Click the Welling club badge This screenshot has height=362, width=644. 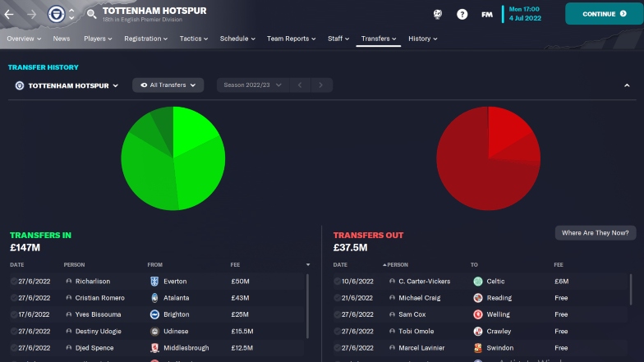click(x=478, y=314)
